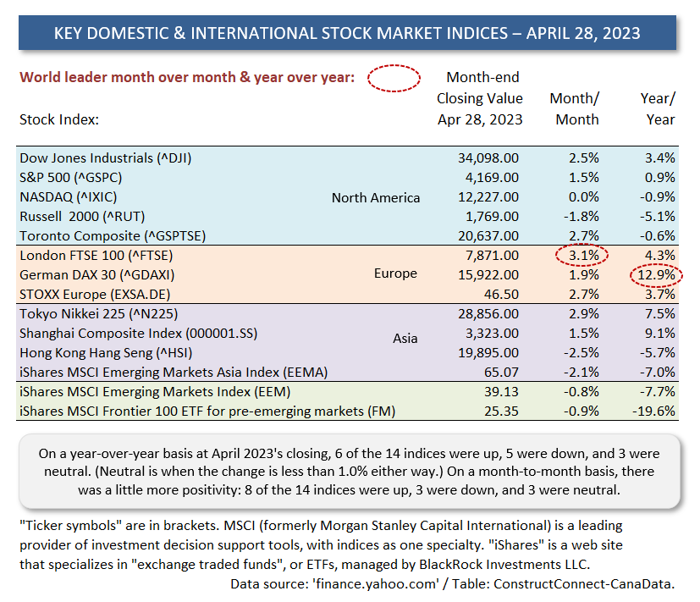This screenshot has width=700, height=602.
Task: Click the summary paragraph starting 'On a year-over-year basis'
Action: tap(349, 472)
